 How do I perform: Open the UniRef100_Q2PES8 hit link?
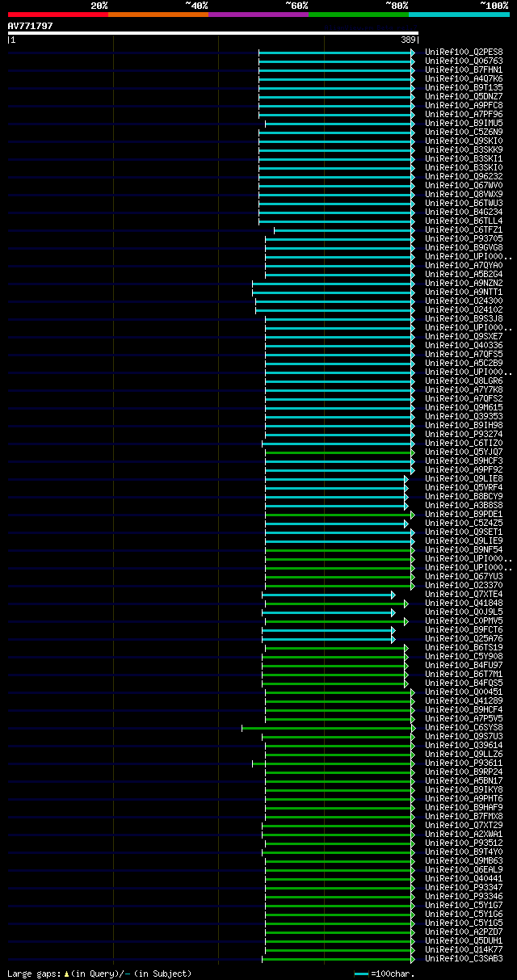click(x=464, y=53)
